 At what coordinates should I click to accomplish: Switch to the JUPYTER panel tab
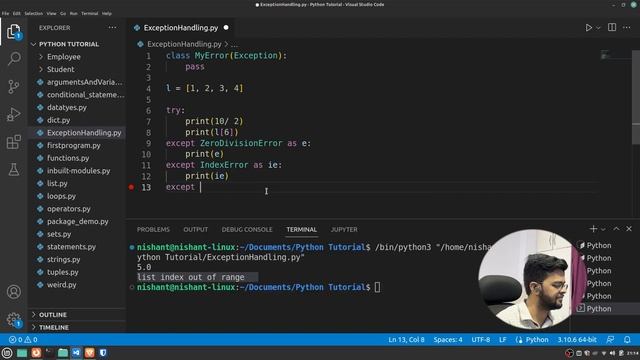point(344,229)
